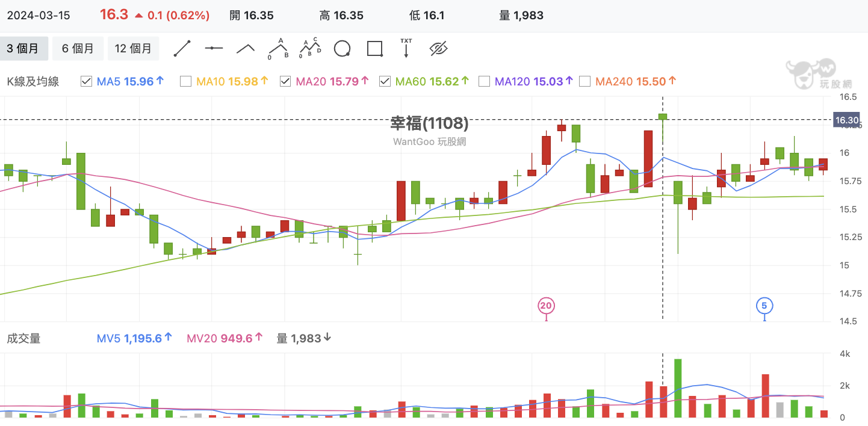Enable the MA10 moving average checkbox
This screenshot has height=426, width=868.
185,81
